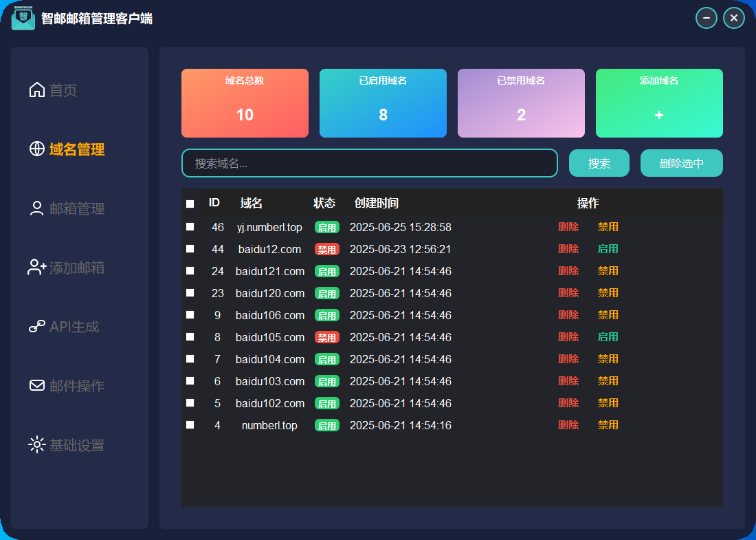Focus the 搜索域名 search input field
Viewport: 756px width, 540px height.
369,163
